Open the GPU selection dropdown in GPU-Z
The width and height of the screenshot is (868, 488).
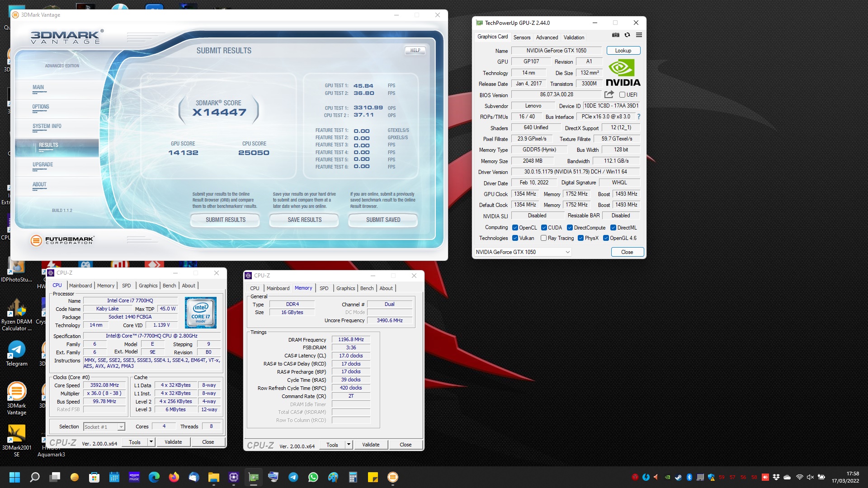[x=523, y=252]
